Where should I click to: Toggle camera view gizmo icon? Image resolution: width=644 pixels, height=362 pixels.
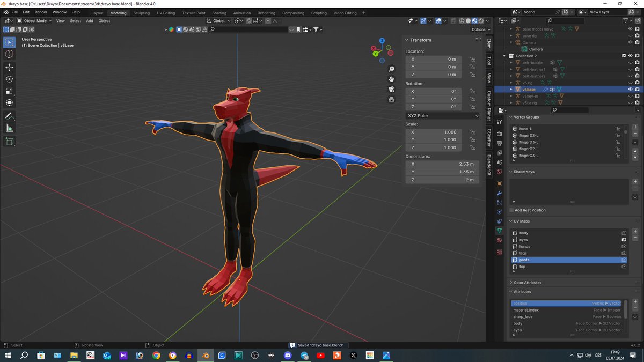[392, 89]
